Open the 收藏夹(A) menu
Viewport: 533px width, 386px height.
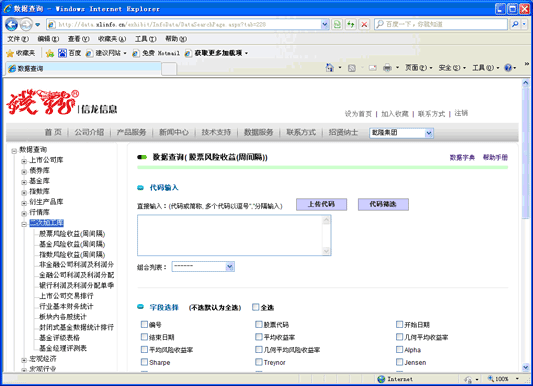pyautogui.click(x=112, y=39)
